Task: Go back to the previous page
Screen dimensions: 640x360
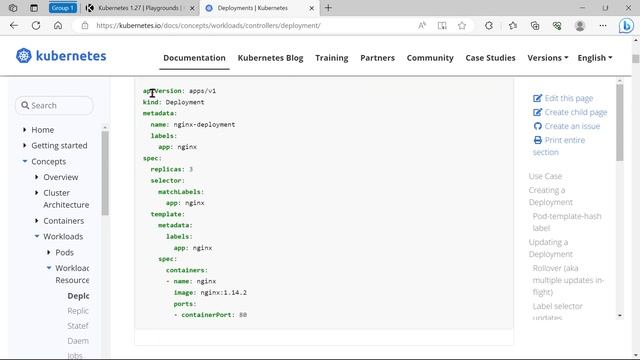Action: [x=14, y=25]
